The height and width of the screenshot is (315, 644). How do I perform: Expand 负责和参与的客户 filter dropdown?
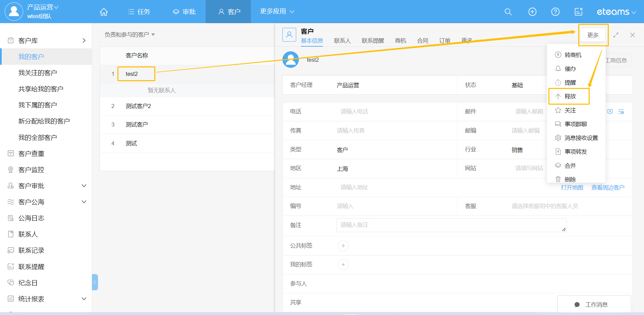tap(129, 35)
